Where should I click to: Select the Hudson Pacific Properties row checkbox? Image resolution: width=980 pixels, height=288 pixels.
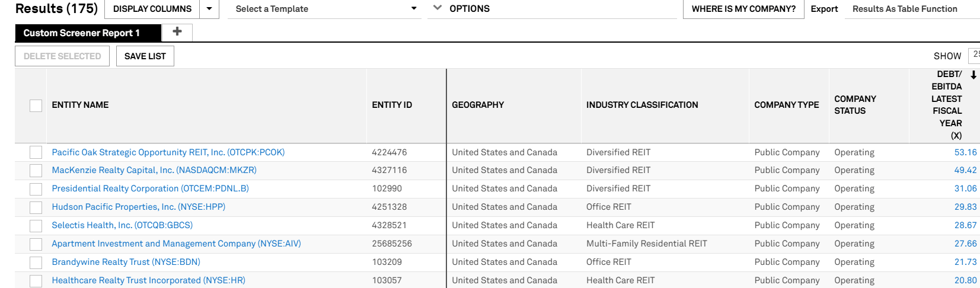[x=36, y=207]
